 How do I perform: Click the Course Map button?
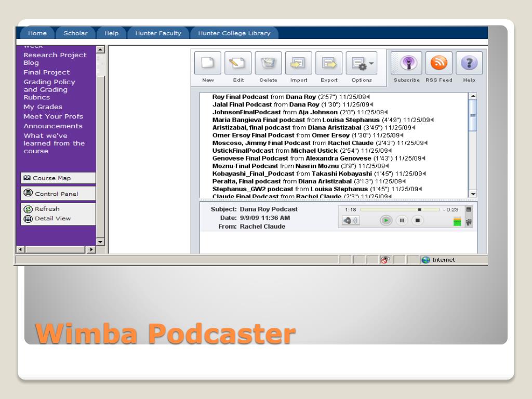pyautogui.click(x=58, y=178)
